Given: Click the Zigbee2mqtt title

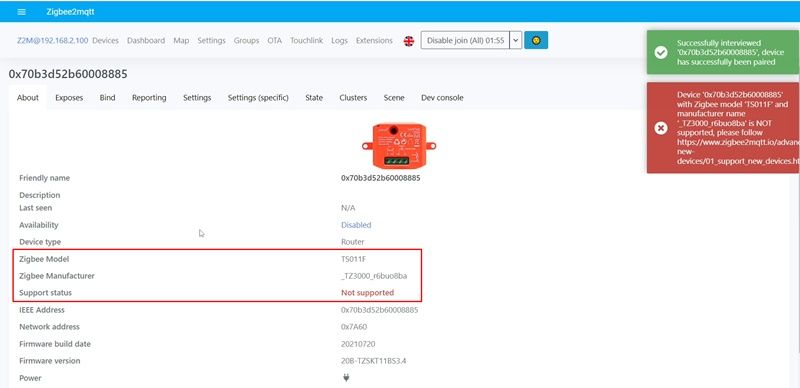Looking at the screenshot, I should pos(70,12).
